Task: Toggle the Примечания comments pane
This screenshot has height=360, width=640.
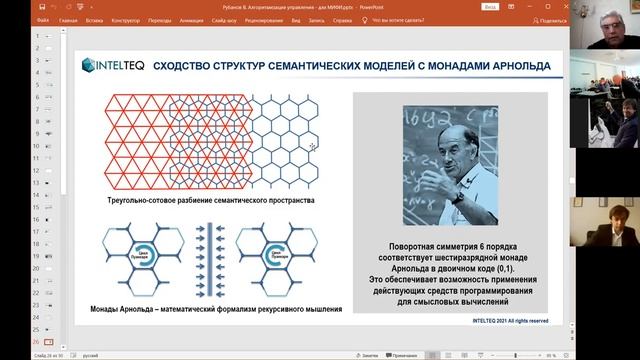Action: click(402, 356)
